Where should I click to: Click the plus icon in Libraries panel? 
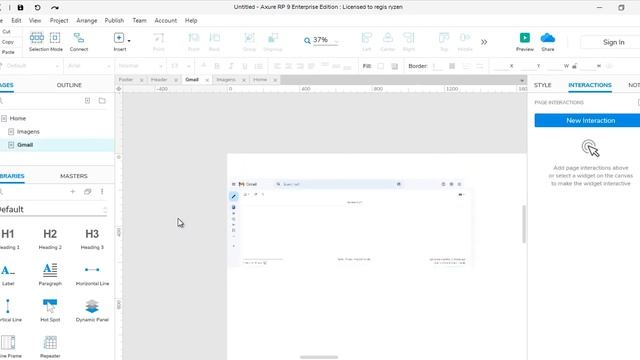73,191
